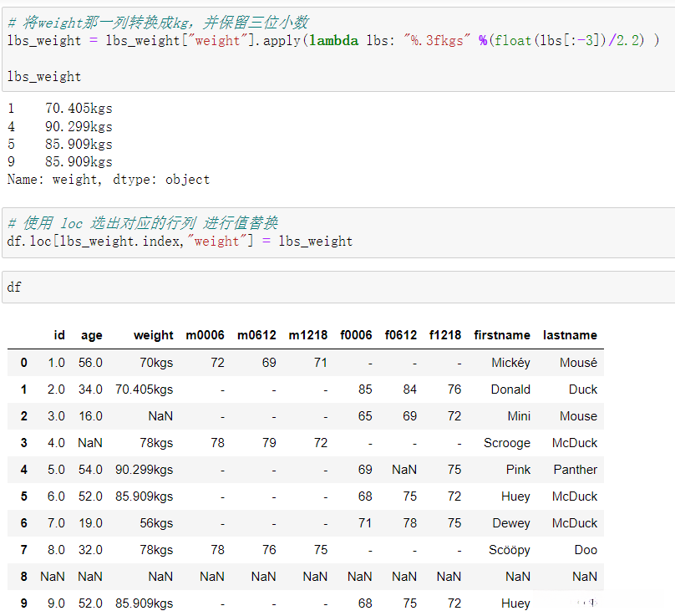Click the 'm0006' column header
This screenshot has height=616, width=675.
coord(205,335)
